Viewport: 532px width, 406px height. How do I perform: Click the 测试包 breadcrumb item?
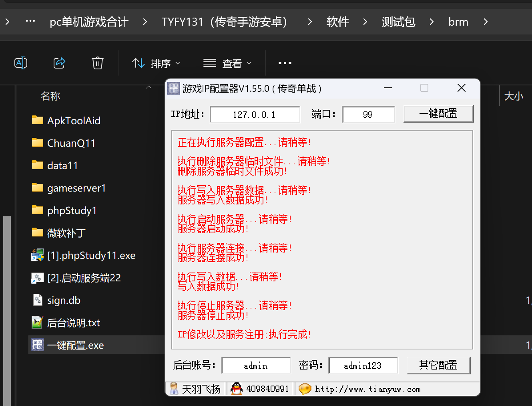(x=398, y=22)
